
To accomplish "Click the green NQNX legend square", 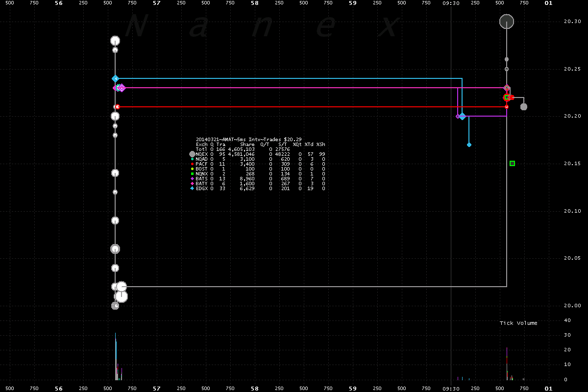I will tap(192, 174).
